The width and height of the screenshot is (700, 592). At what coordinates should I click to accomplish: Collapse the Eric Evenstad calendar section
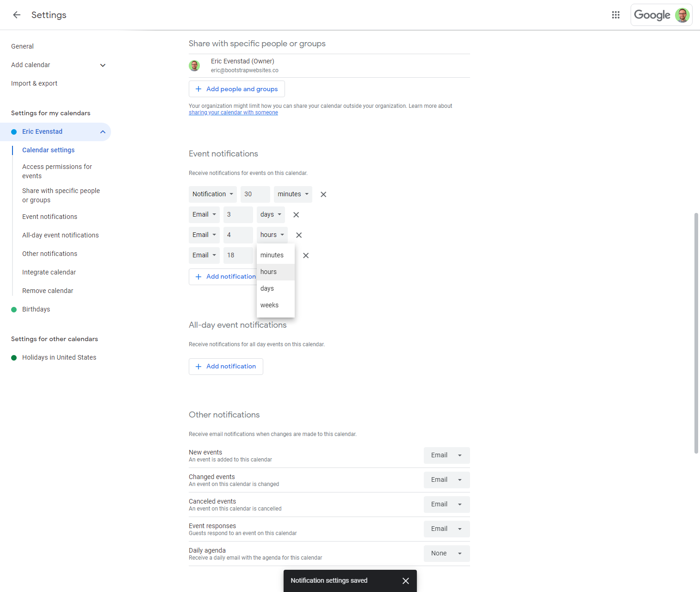coord(103,132)
